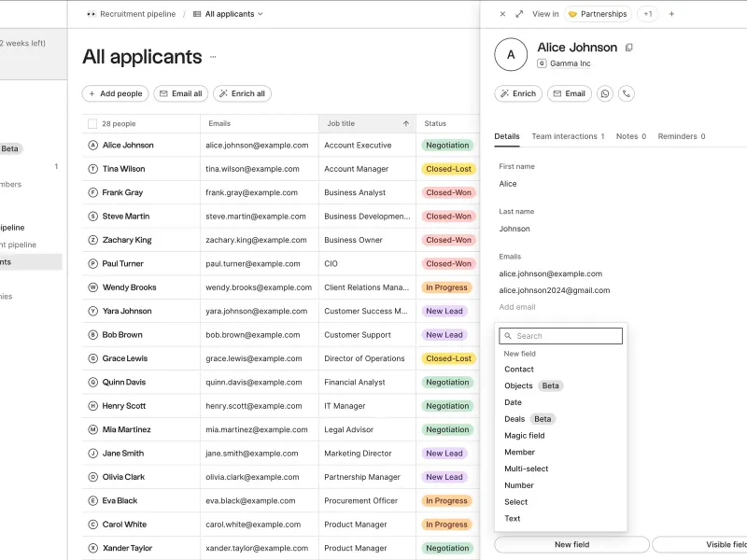The height and width of the screenshot is (560, 747).
Task: Close the Alice Johnson detail panel
Action: (x=502, y=14)
